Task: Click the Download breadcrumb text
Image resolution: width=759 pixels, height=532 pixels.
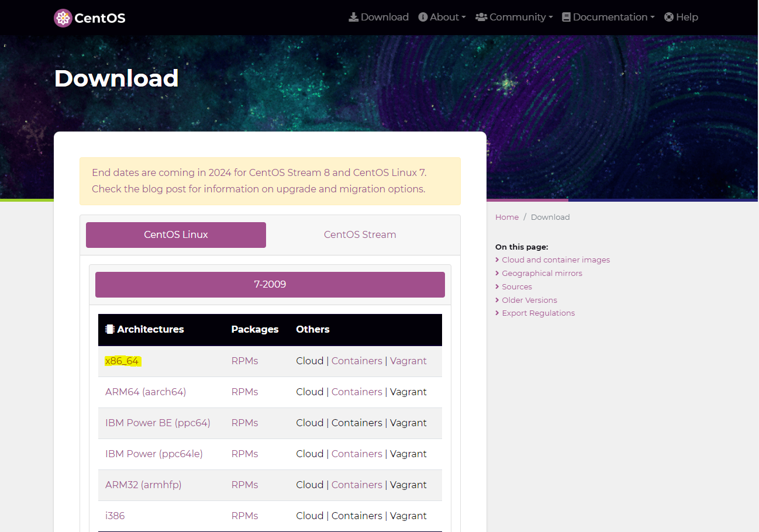Action: [x=550, y=217]
